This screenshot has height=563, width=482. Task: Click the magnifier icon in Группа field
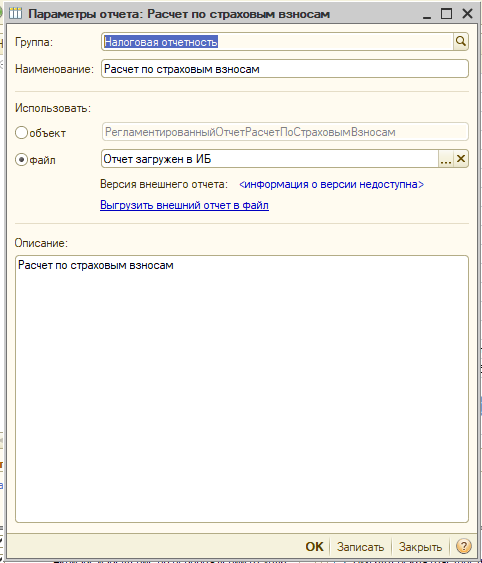click(x=461, y=42)
